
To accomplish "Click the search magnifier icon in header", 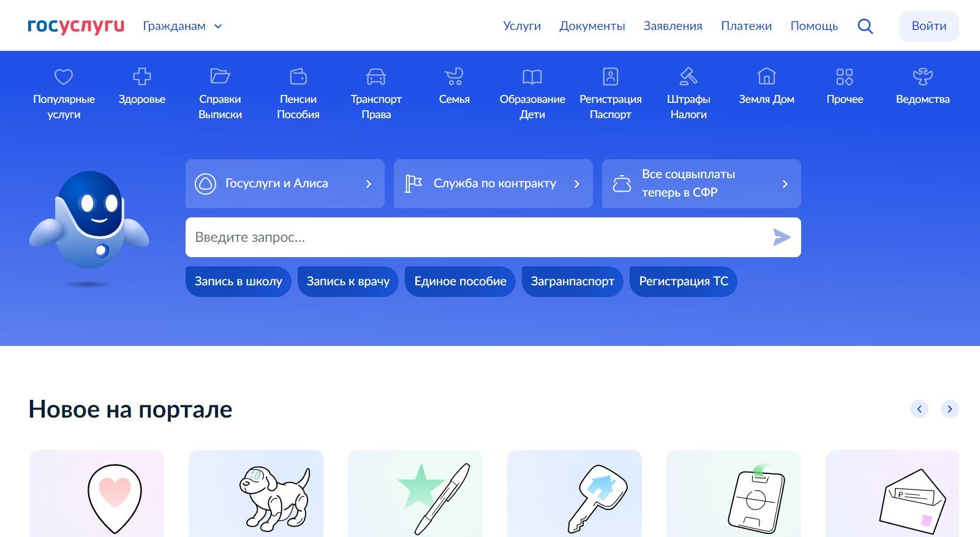I will (x=865, y=26).
